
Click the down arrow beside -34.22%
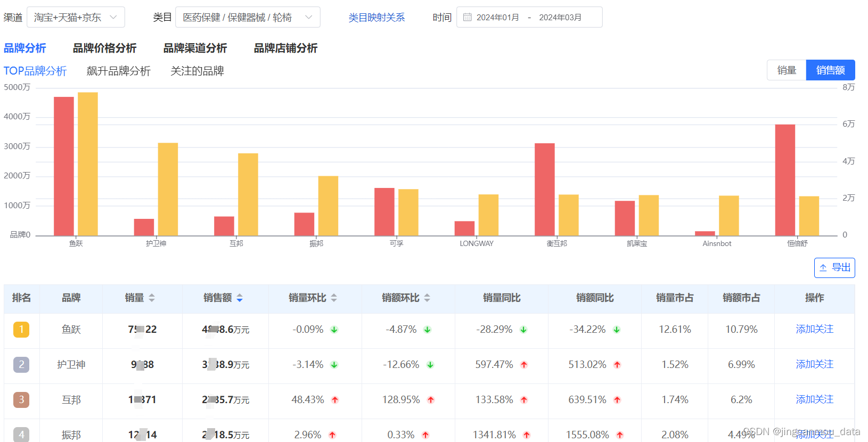pyautogui.click(x=617, y=330)
